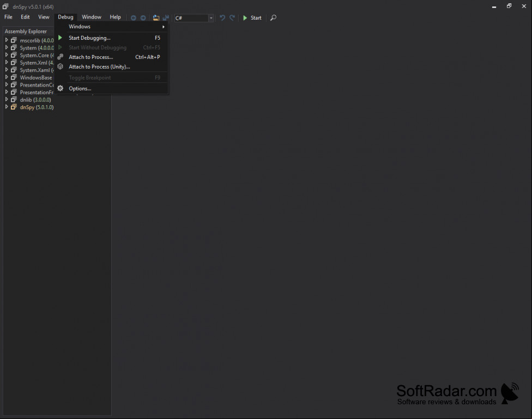Select Attach to Process (Unity) entry
The width and height of the screenshot is (532, 419).
point(112,67)
